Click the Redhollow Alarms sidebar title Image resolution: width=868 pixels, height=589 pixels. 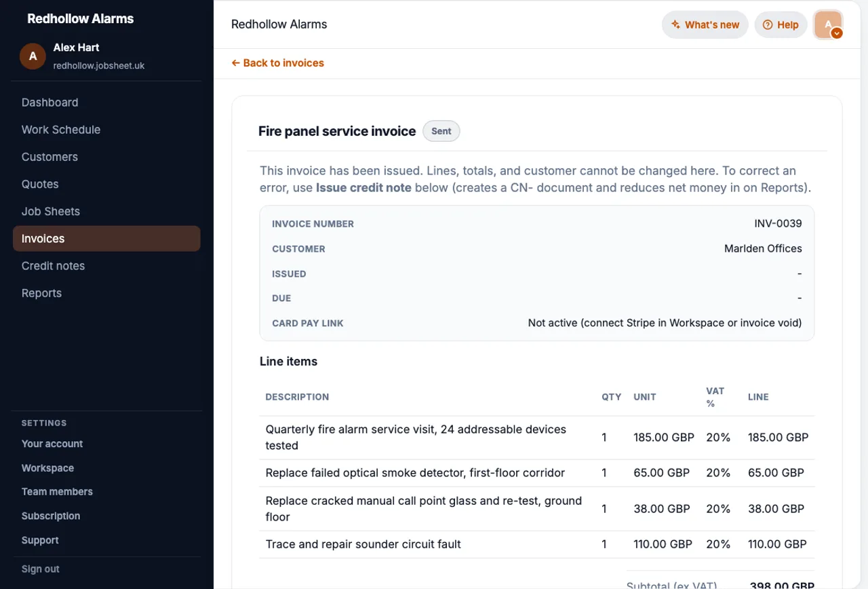[x=81, y=19]
